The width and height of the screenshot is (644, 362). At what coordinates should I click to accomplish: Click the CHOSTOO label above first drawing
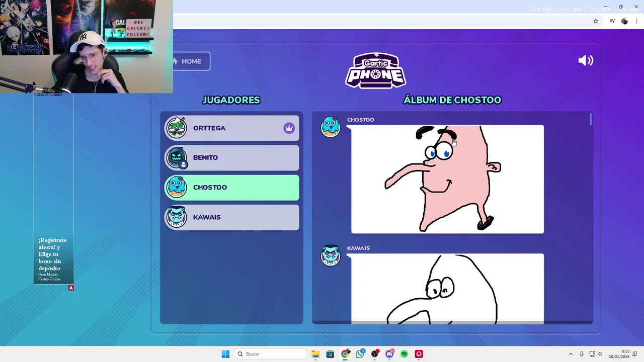pyautogui.click(x=360, y=120)
